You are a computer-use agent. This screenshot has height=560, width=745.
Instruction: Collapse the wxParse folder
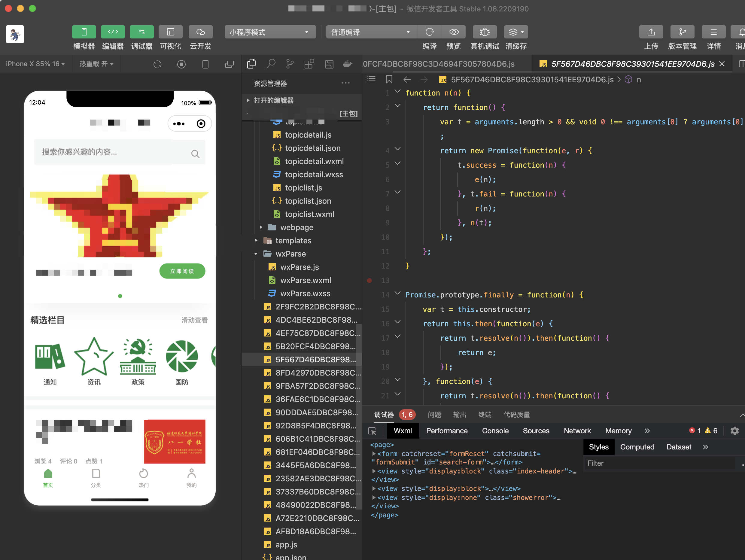(290, 254)
